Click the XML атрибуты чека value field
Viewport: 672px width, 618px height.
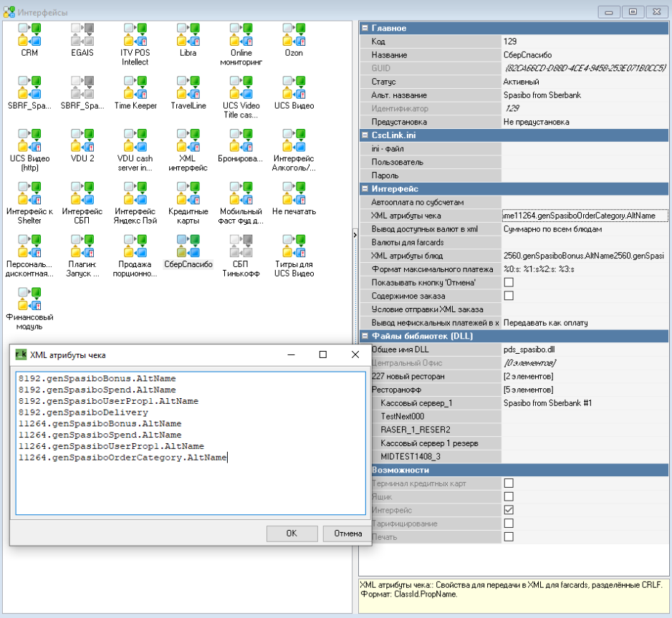click(584, 216)
